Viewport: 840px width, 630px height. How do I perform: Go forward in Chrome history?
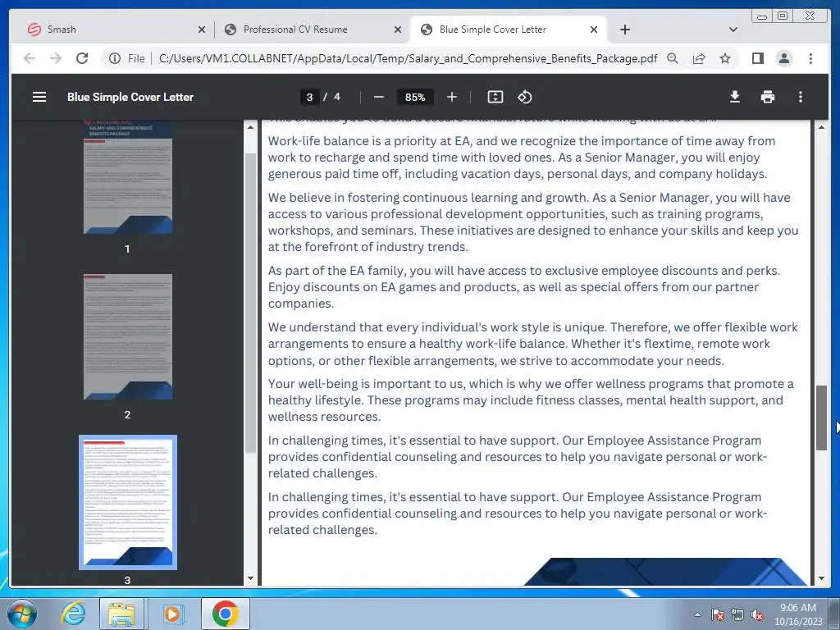[x=56, y=58]
